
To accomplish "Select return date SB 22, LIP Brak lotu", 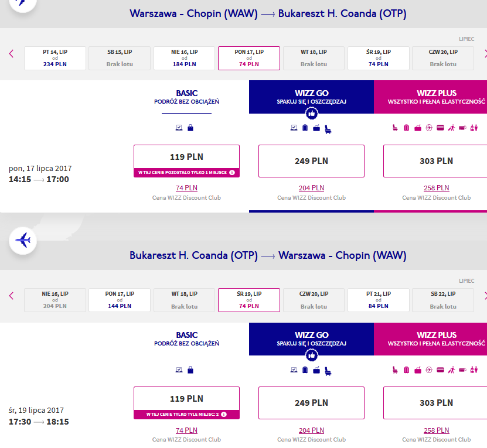I will pos(443,300).
